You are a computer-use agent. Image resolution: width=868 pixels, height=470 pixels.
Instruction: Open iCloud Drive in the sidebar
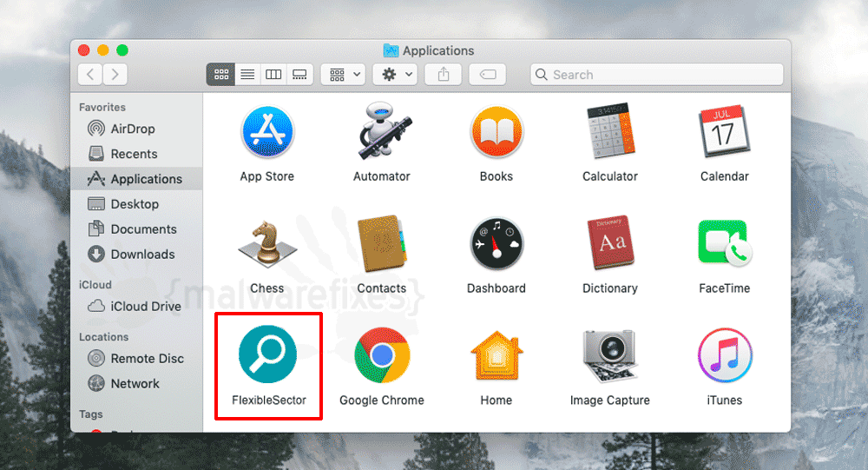click(137, 306)
